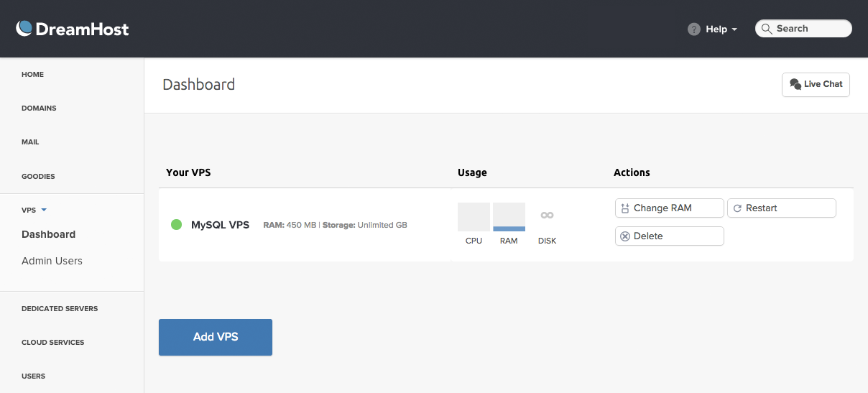Image resolution: width=868 pixels, height=393 pixels.
Task: Click the DreamHost logo
Action: point(73,29)
